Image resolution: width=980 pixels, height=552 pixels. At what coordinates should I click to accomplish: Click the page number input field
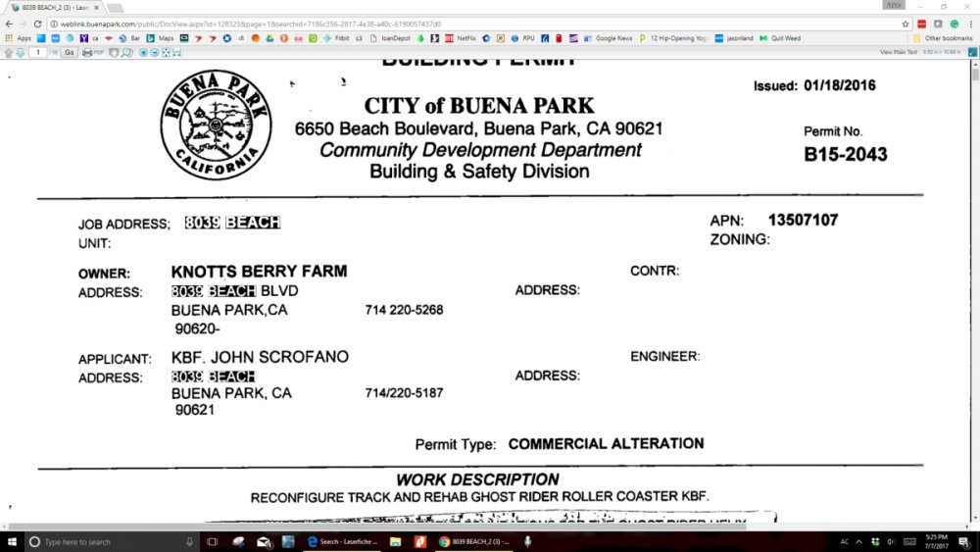point(38,52)
